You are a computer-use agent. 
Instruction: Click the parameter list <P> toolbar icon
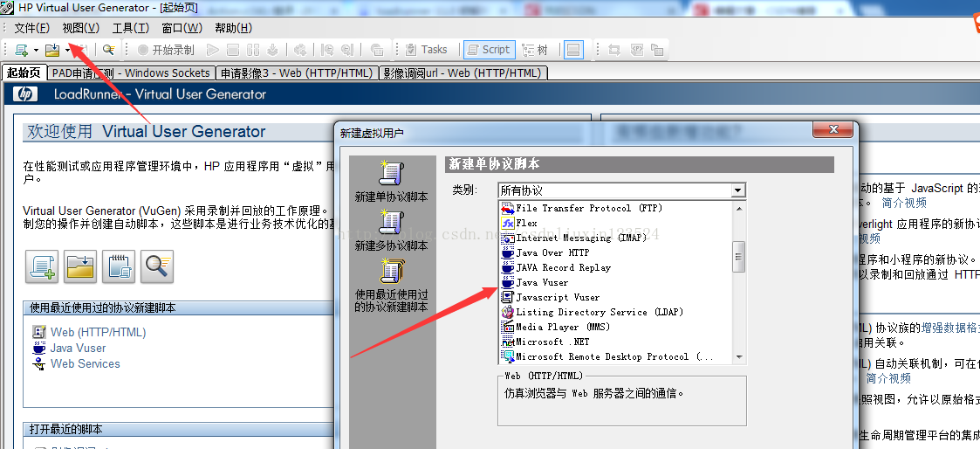(x=637, y=50)
